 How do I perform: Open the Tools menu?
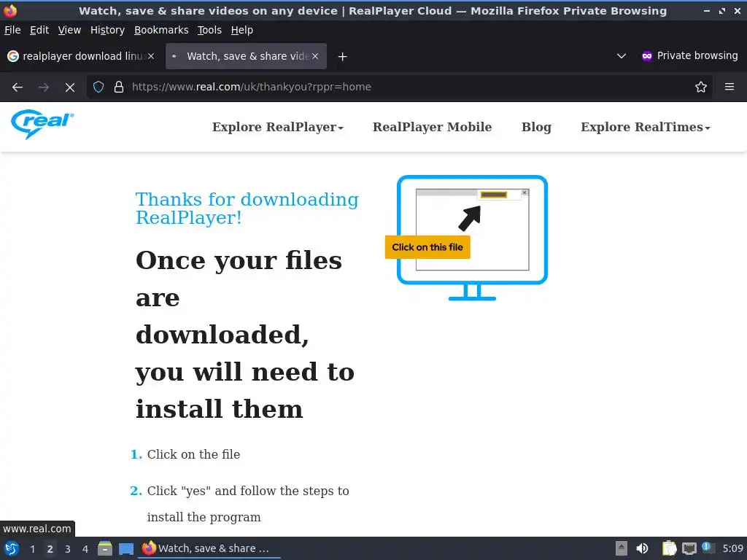click(x=209, y=30)
